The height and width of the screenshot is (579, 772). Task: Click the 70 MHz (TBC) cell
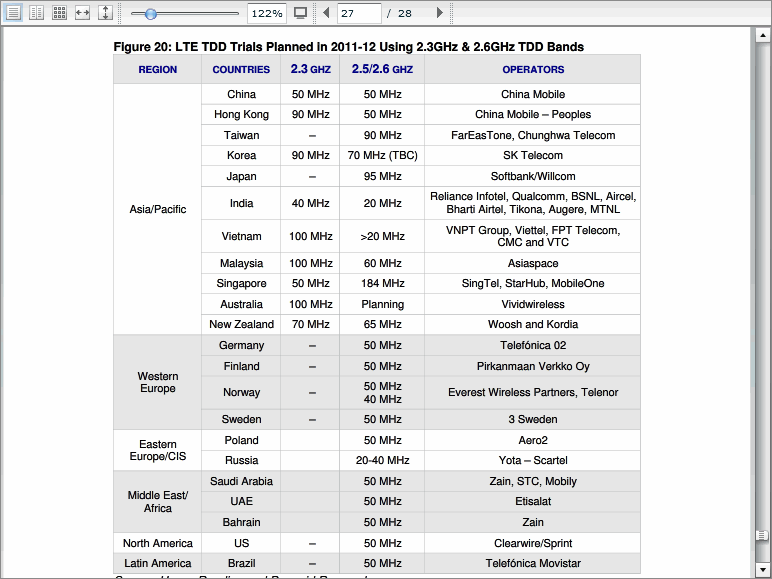[x=382, y=156]
